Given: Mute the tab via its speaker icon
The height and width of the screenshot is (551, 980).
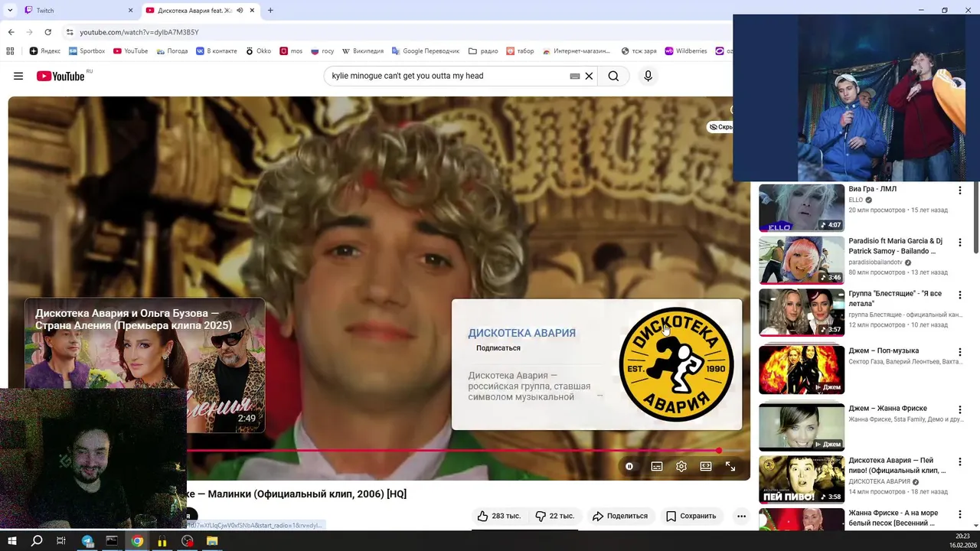Looking at the screenshot, I should tap(240, 11).
